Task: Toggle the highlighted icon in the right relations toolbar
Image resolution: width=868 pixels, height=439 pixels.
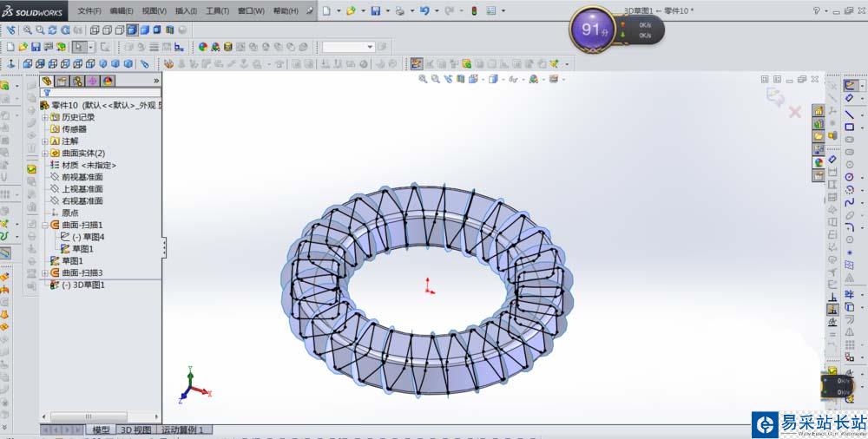Action: click(x=832, y=310)
